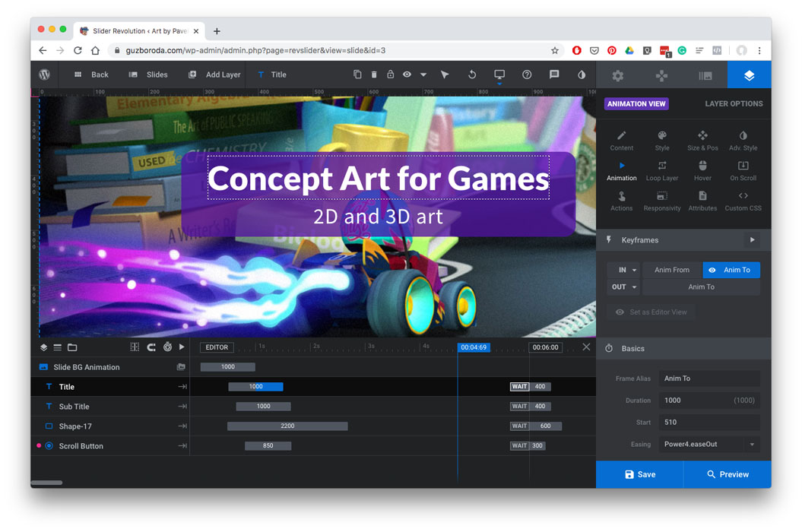
Task: Open the slide options tab
Action: (705, 76)
